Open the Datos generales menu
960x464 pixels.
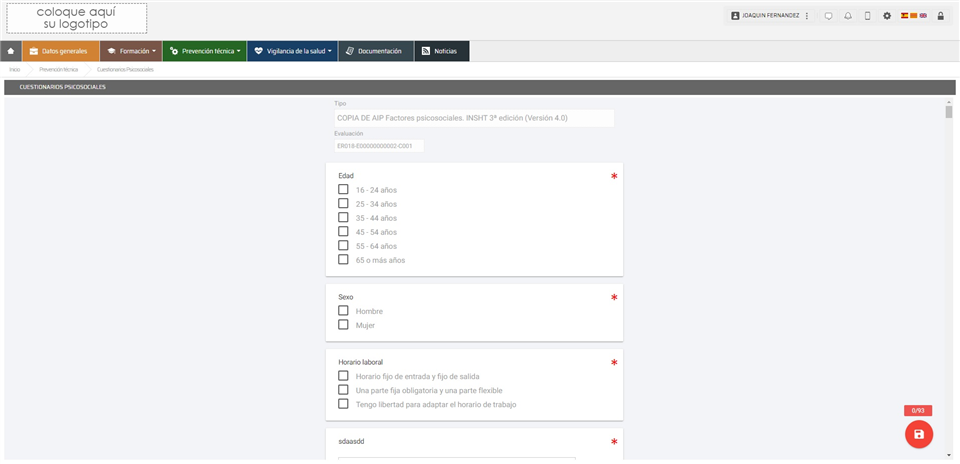(x=61, y=51)
